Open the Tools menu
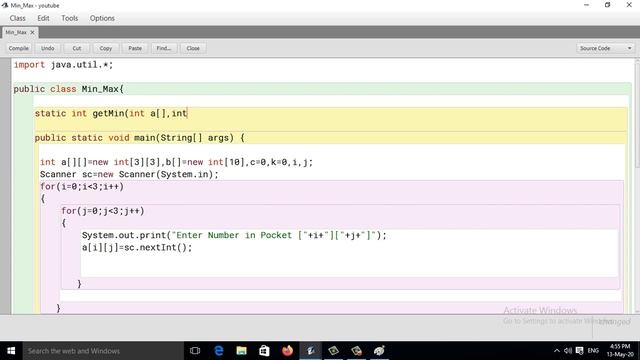This screenshot has width=640, height=360. click(x=69, y=18)
